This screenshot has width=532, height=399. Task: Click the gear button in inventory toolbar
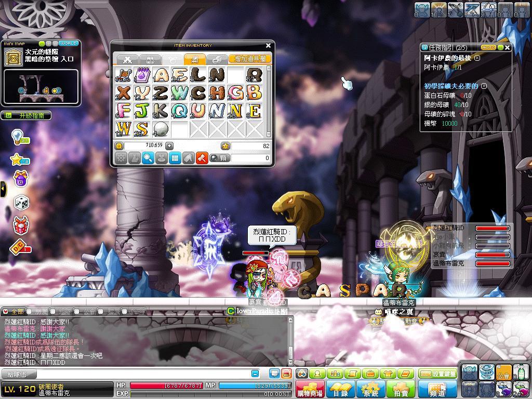coord(121,158)
